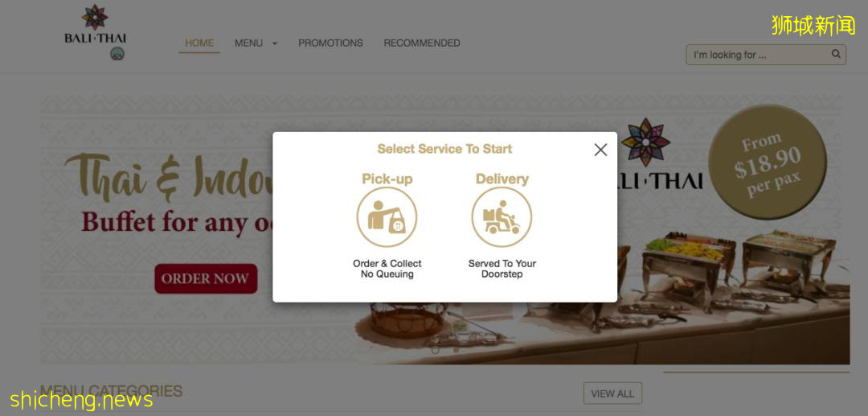Click the ORDER NOW banner button
Viewport: 868px width, 416px height.
click(x=206, y=278)
